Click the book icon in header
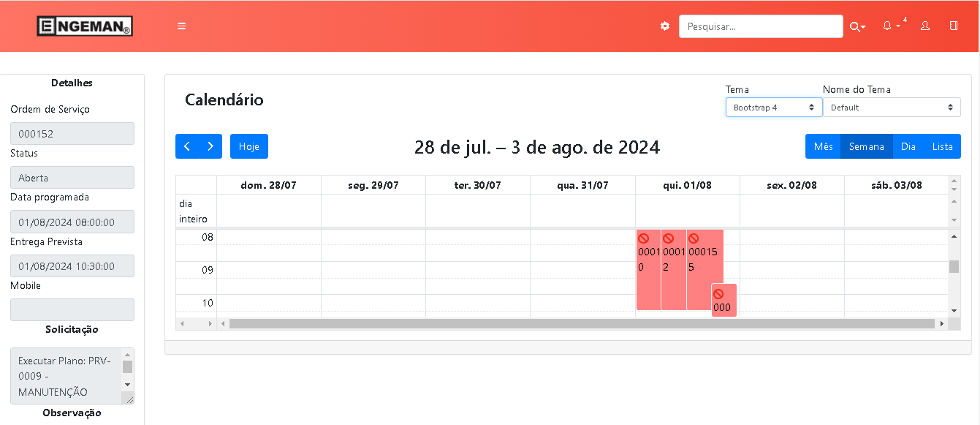The height and width of the screenshot is (425, 980). click(954, 26)
